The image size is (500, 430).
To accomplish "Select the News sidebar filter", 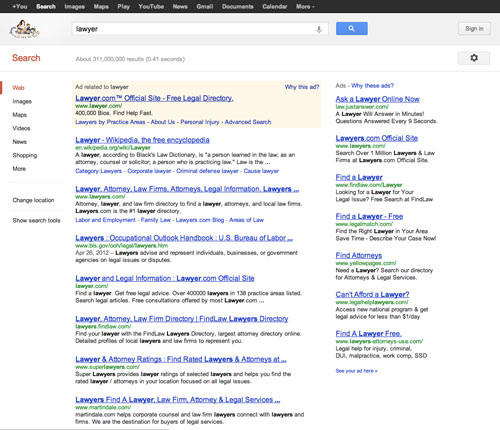I will (x=19, y=142).
